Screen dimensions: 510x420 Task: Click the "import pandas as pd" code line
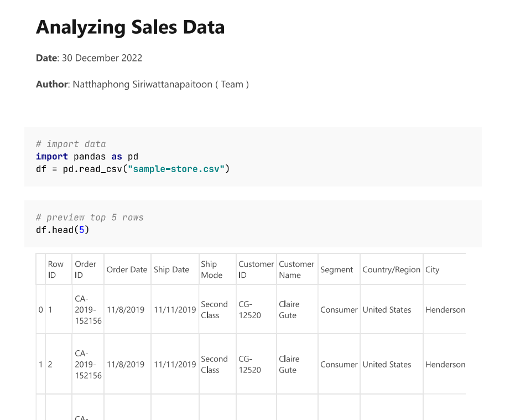click(87, 157)
